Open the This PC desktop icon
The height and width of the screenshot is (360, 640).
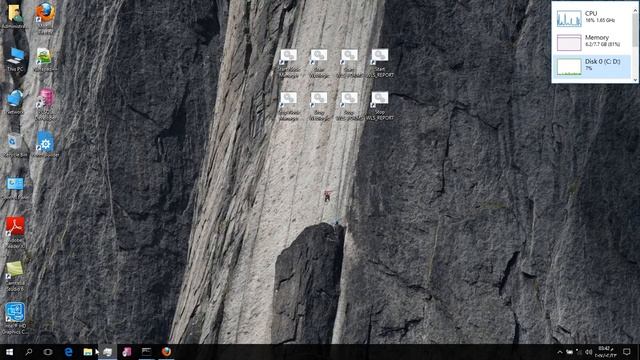[16, 60]
